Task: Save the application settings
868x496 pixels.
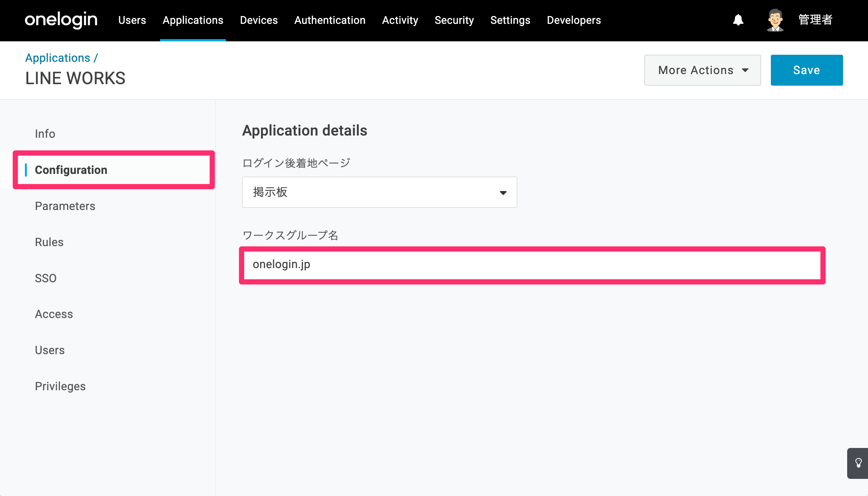Action: [x=807, y=70]
